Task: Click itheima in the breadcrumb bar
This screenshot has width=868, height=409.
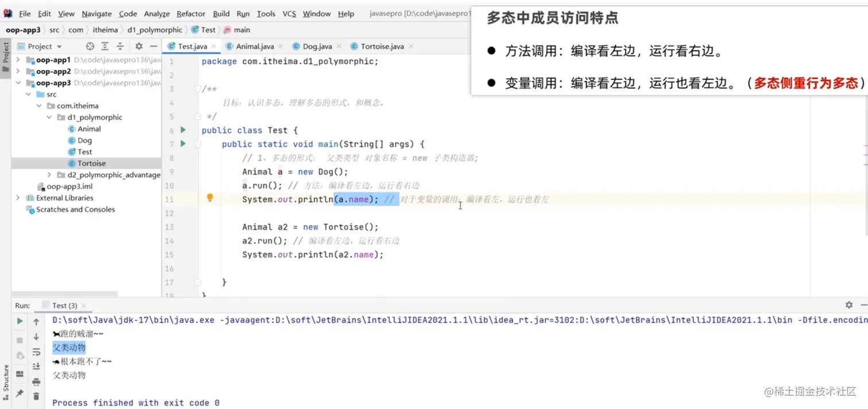Action: (x=105, y=30)
